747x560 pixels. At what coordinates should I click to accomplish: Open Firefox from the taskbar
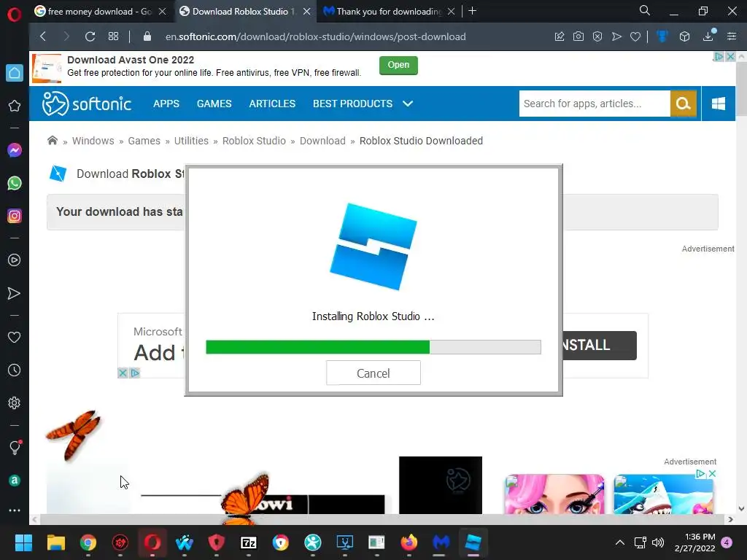click(409, 542)
